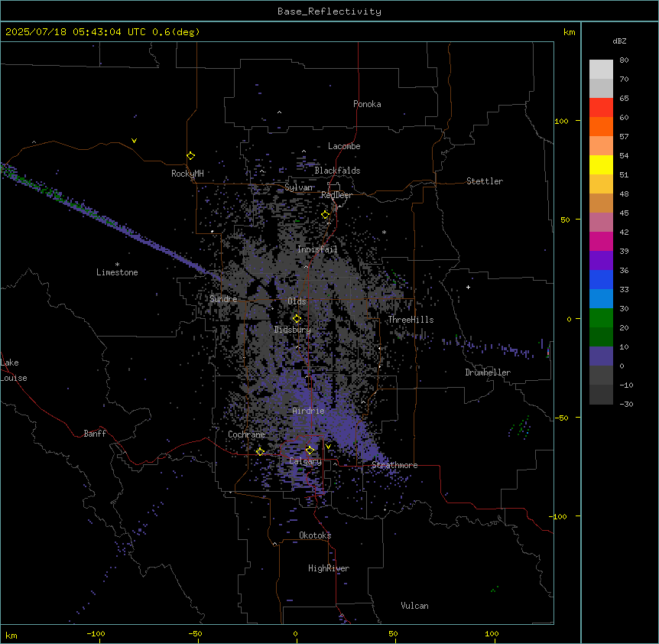Select the Olds town label

coord(297,301)
